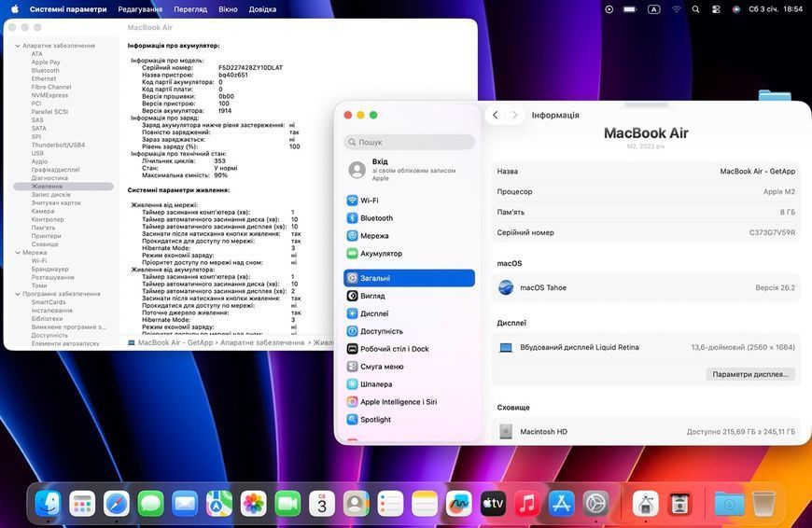Open Control Center in menu bar

pyautogui.click(x=716, y=8)
